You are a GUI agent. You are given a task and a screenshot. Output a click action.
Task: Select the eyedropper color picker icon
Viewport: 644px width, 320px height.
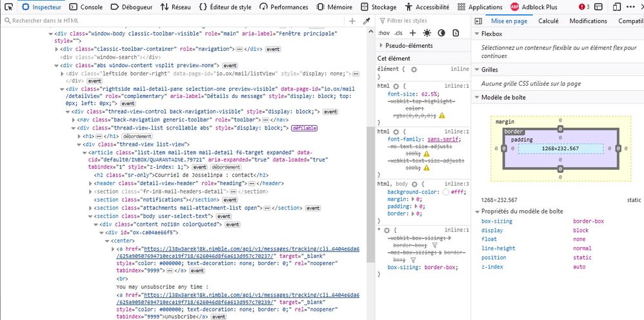coord(367,21)
